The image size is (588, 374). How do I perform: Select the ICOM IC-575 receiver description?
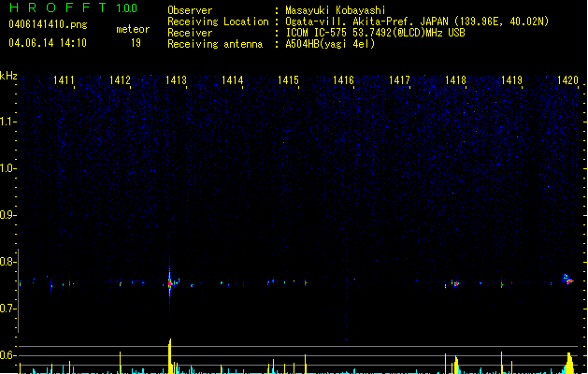pos(375,33)
